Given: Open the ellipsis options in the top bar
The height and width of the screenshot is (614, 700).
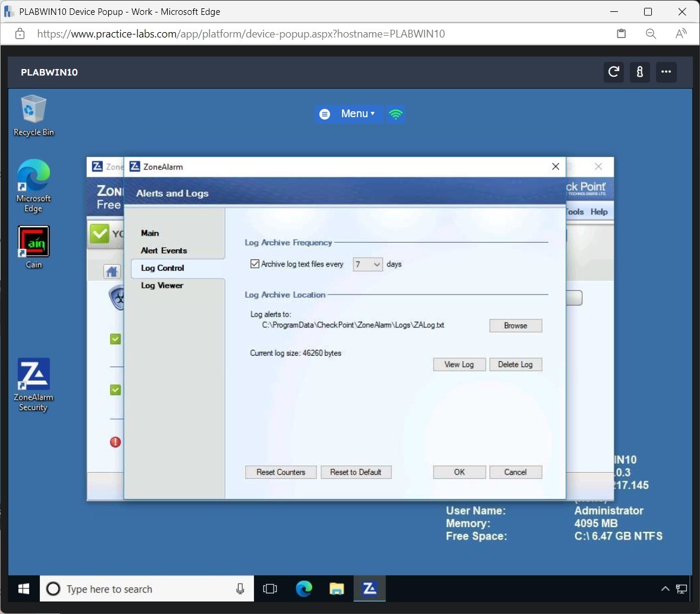Looking at the screenshot, I should 666,72.
